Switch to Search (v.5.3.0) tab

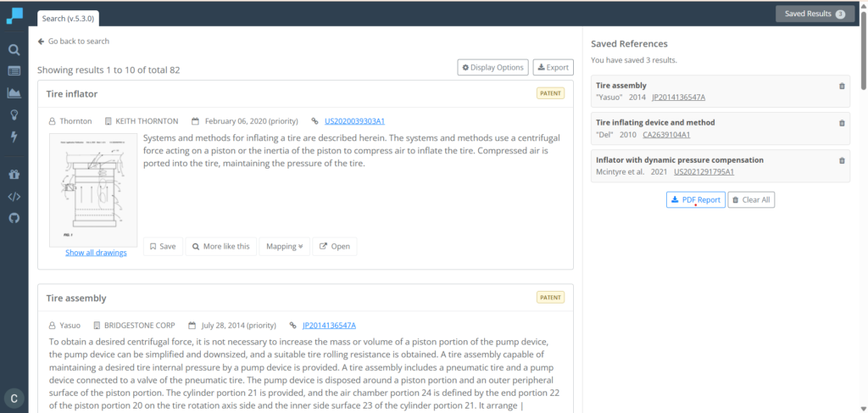click(68, 19)
